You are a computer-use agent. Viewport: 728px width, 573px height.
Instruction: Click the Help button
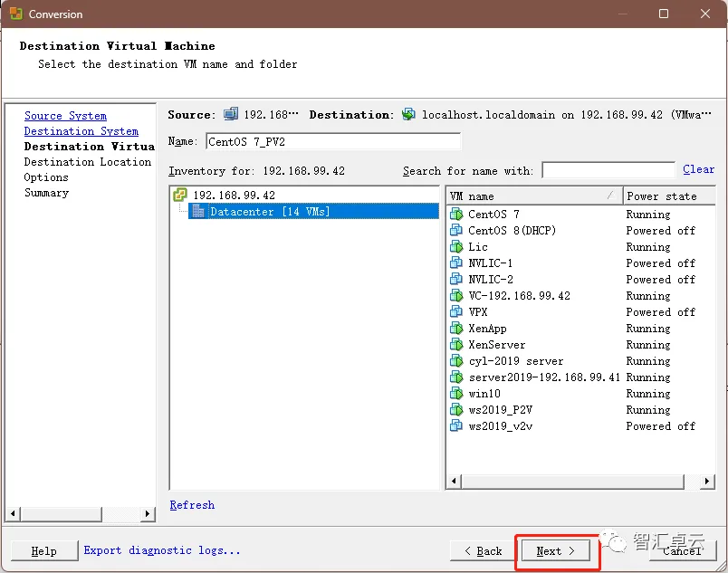tap(44, 551)
